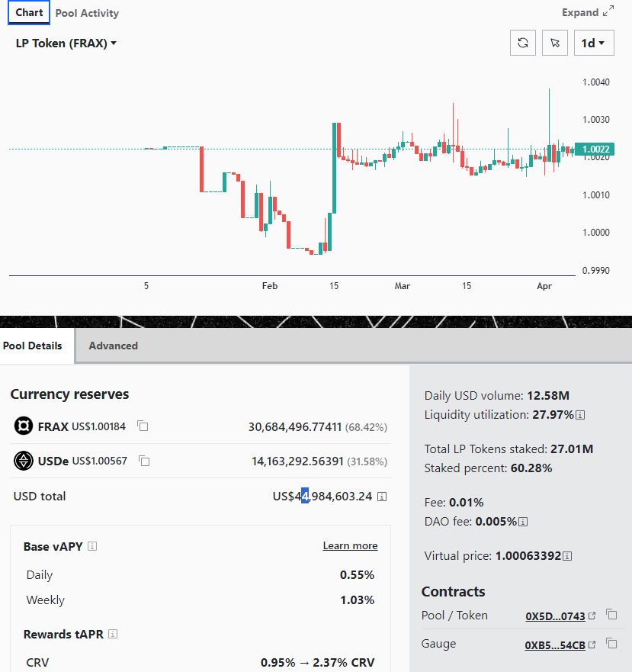The image size is (632, 672).
Task: Select the Chart tab
Action: [29, 12]
